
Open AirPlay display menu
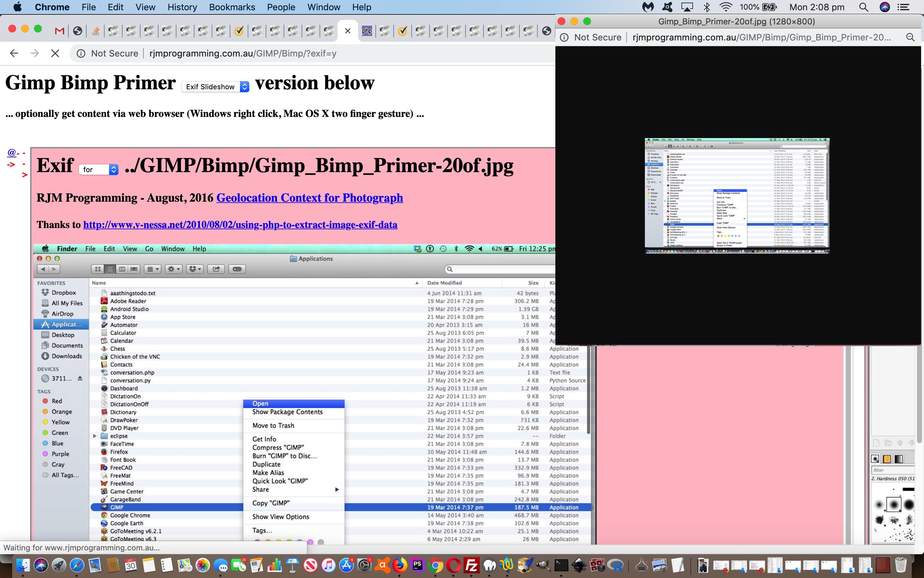(687, 7)
